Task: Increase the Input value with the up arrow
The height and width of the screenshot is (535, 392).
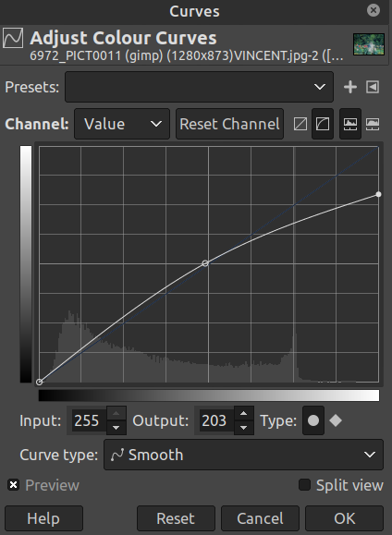Action: coord(116,414)
